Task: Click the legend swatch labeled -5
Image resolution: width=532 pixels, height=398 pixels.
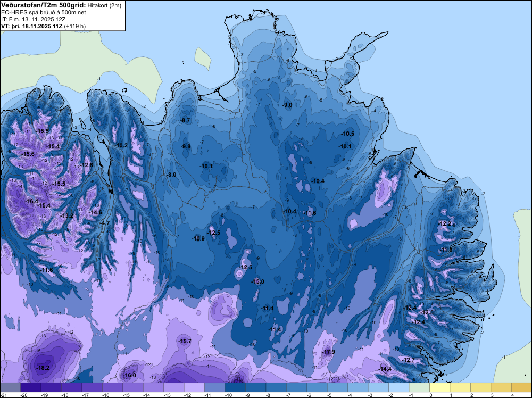Action: (338, 387)
